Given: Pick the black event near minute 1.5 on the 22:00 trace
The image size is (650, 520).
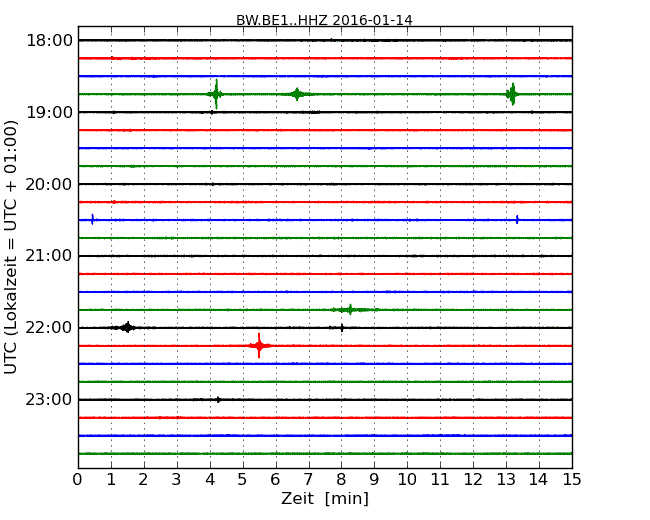Looking at the screenshot, I should click(127, 328).
